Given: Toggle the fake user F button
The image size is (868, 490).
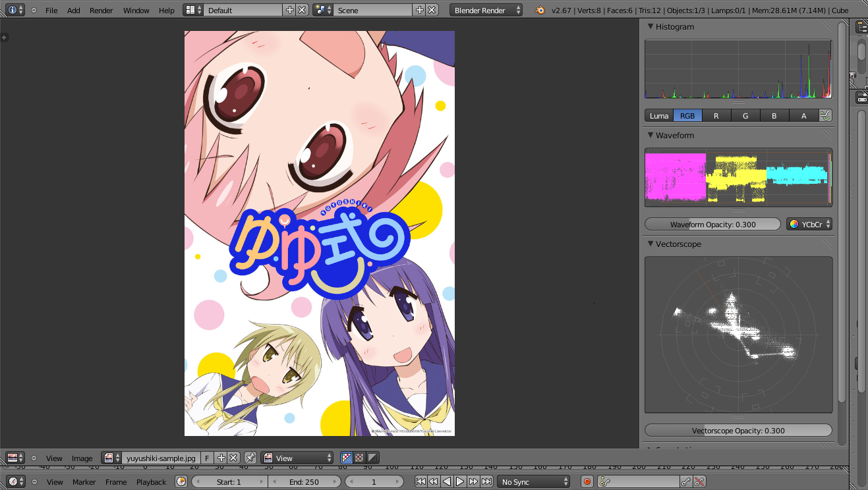Looking at the screenshot, I should click(207, 458).
